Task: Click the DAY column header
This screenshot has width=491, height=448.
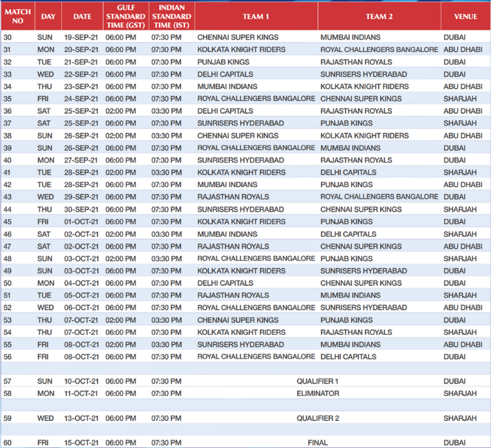Action: pos(48,16)
